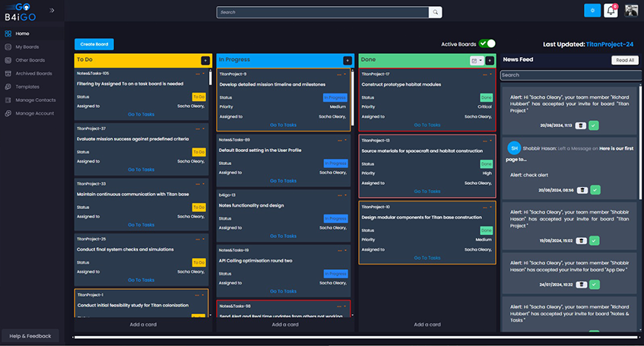This screenshot has height=346, width=644.
Task: Add a card via To Do plus icon
Action: point(205,60)
